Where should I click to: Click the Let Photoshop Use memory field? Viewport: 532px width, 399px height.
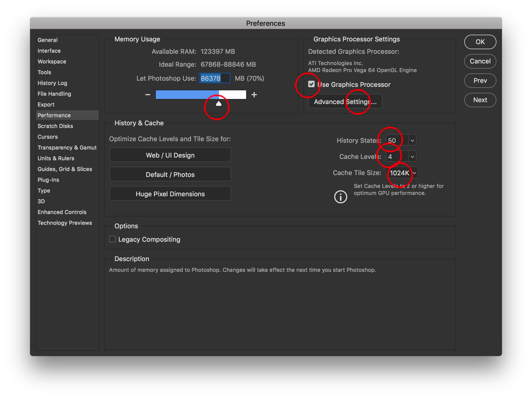pyautogui.click(x=214, y=78)
